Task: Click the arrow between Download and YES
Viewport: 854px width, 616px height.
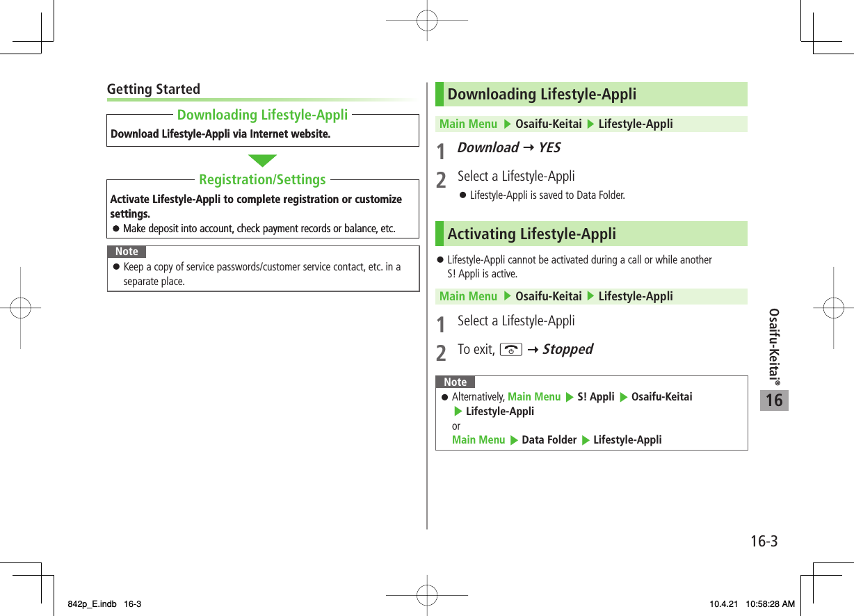Action: click(529, 148)
